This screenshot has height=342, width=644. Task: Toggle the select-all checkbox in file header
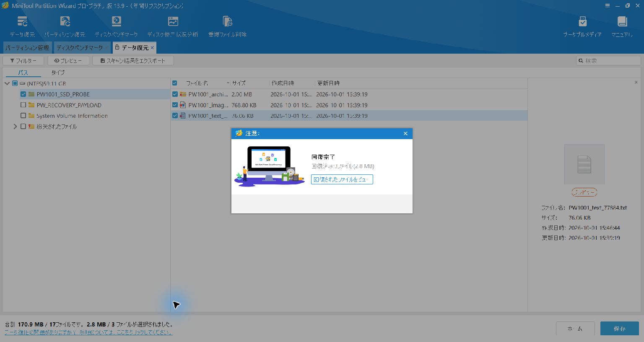point(175,83)
